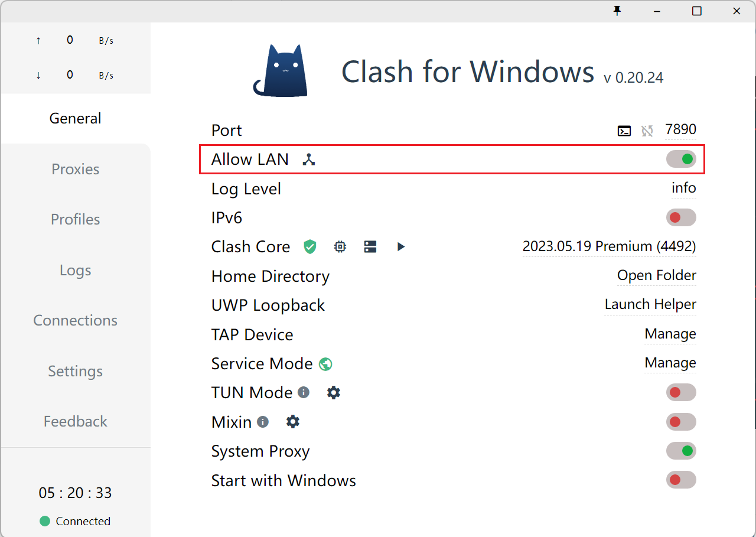Change the Log Level info value
Viewport: 756px width, 537px height.
click(683, 188)
